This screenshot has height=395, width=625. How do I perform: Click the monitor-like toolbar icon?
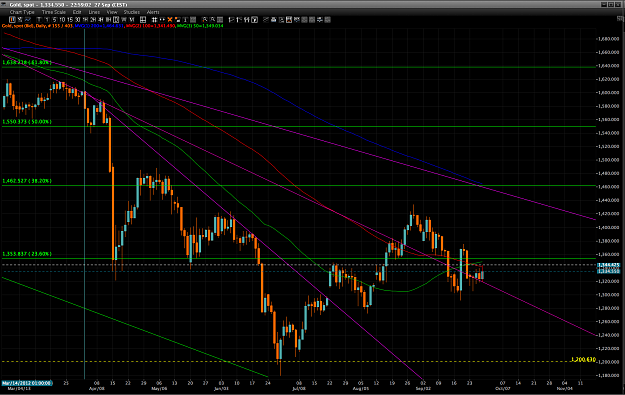(296, 20)
